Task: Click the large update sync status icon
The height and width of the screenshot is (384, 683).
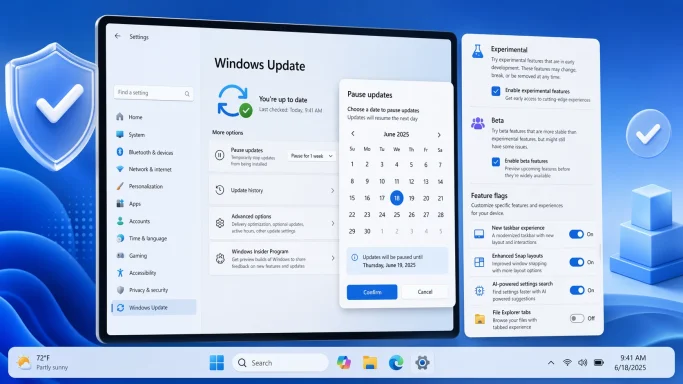Action: click(x=234, y=101)
